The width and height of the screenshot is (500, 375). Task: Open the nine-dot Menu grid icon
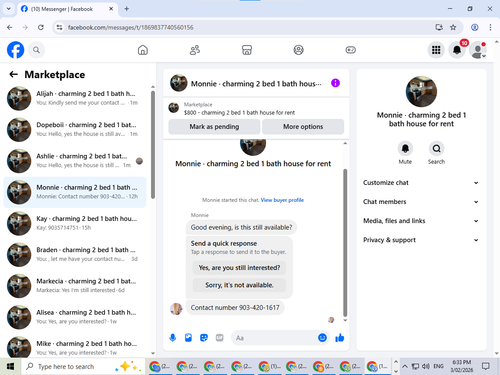[x=436, y=50]
